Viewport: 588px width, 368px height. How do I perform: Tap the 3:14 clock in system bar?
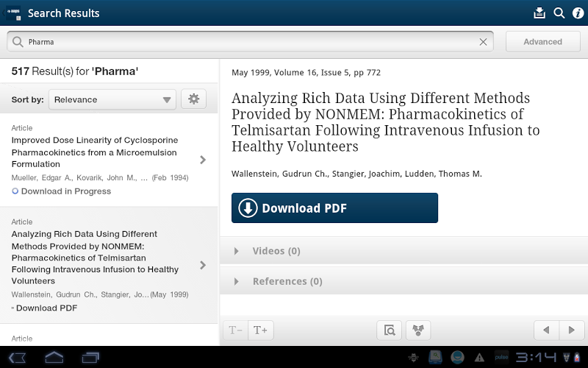[x=536, y=358]
